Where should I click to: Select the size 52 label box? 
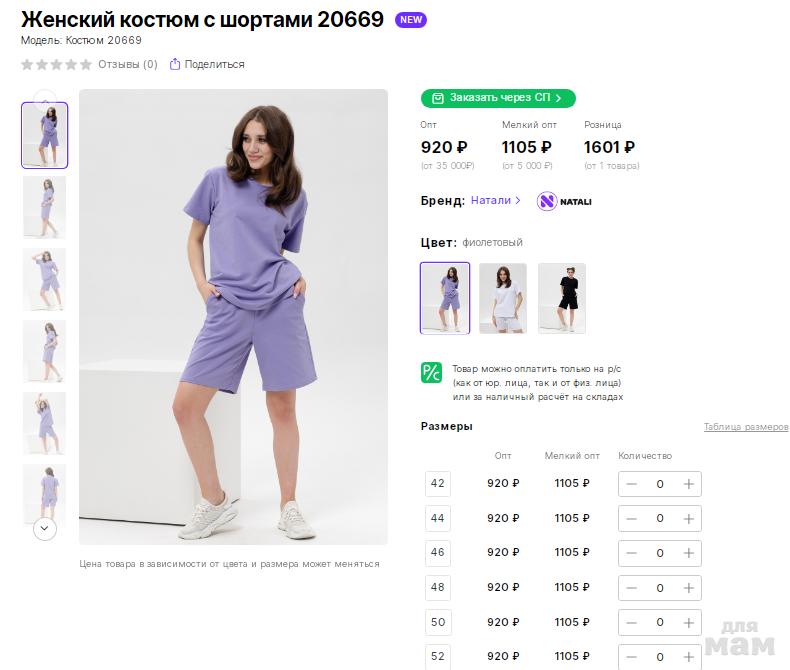[x=438, y=656]
